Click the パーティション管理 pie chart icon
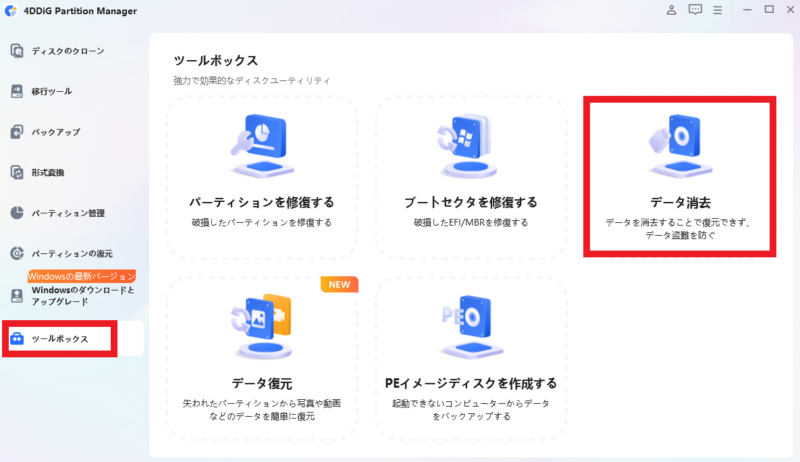Viewport: 800px width, 462px height. pos(17,213)
